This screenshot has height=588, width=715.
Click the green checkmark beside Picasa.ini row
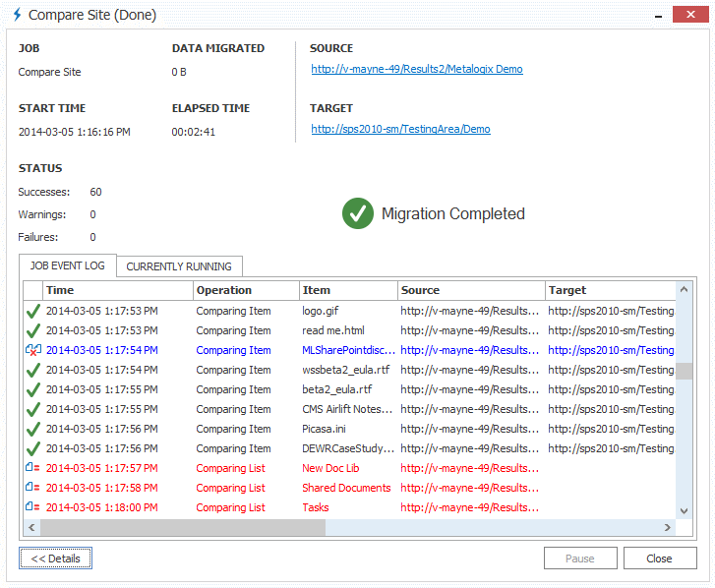point(32,429)
